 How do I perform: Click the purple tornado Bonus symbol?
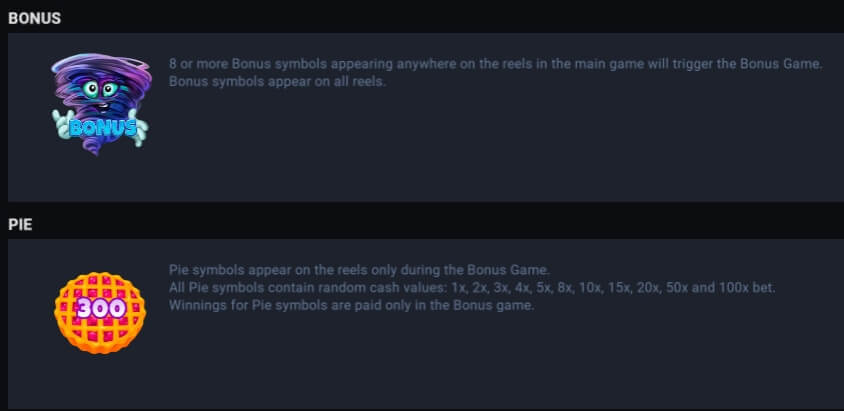[101, 102]
